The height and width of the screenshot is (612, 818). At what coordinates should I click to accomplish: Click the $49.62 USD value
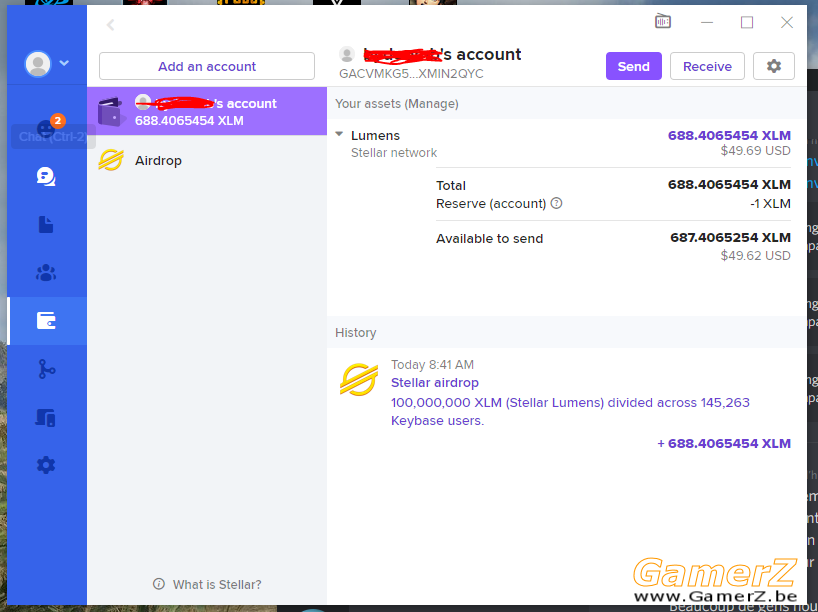click(755, 256)
